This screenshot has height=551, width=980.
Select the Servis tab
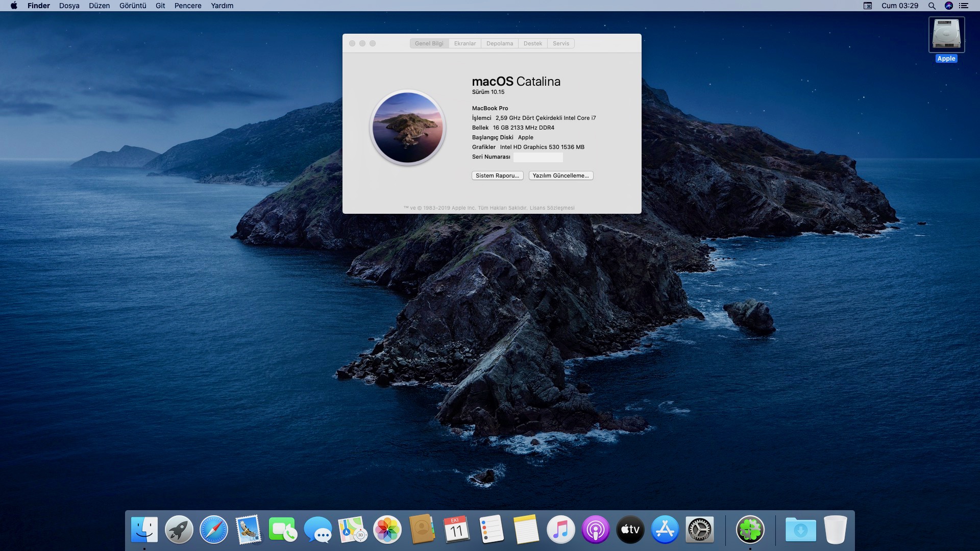[x=560, y=43]
